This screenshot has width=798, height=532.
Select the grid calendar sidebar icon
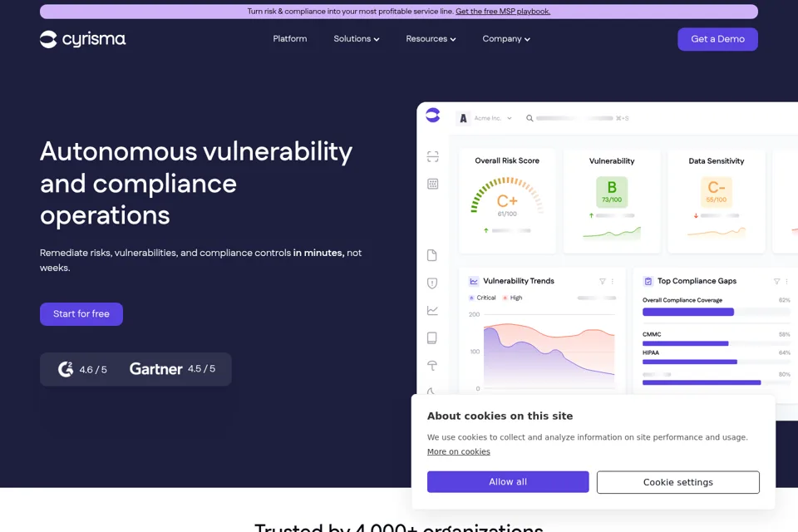tap(432, 184)
